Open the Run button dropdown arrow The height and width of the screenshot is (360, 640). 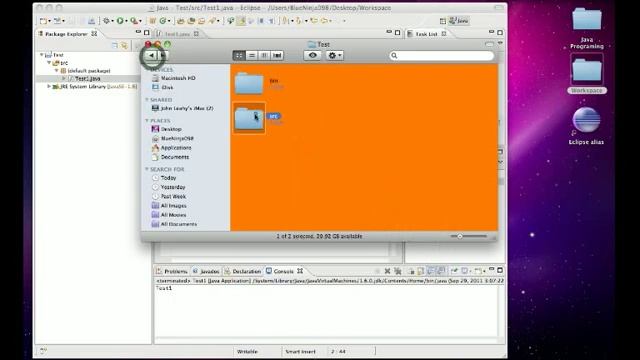pos(127,21)
